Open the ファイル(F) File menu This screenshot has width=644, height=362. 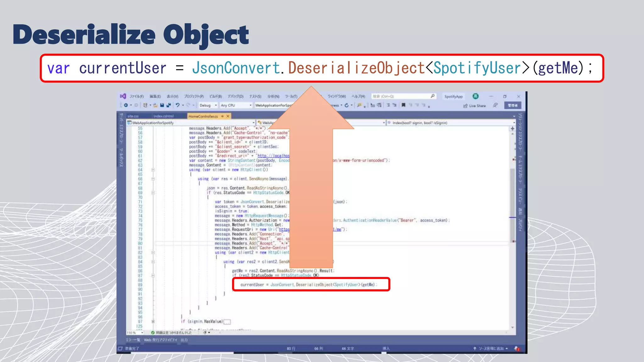137,96
